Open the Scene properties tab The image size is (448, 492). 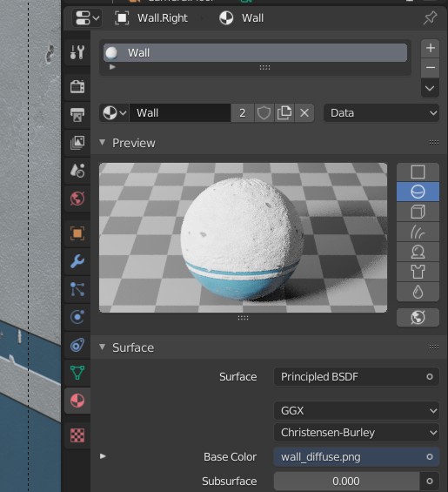pyautogui.click(x=77, y=171)
